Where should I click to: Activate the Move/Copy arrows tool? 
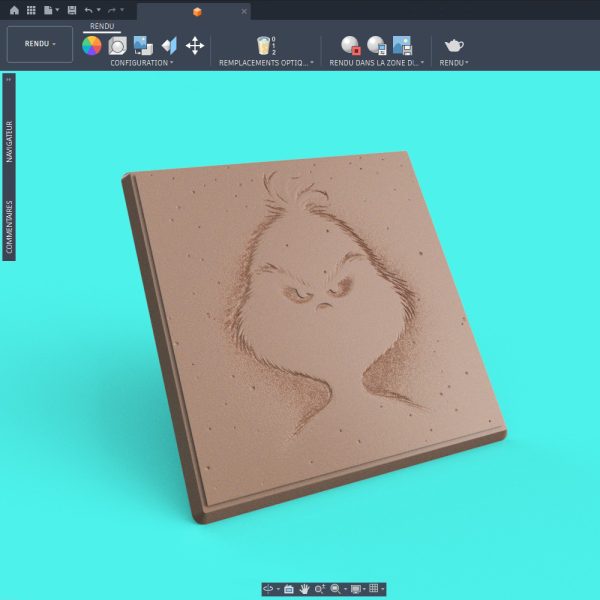click(195, 46)
